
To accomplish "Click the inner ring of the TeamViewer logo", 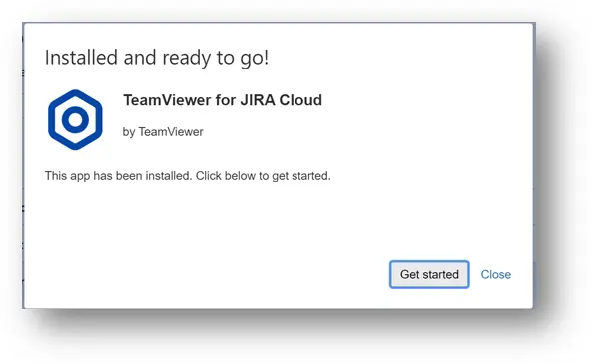I will [75, 120].
